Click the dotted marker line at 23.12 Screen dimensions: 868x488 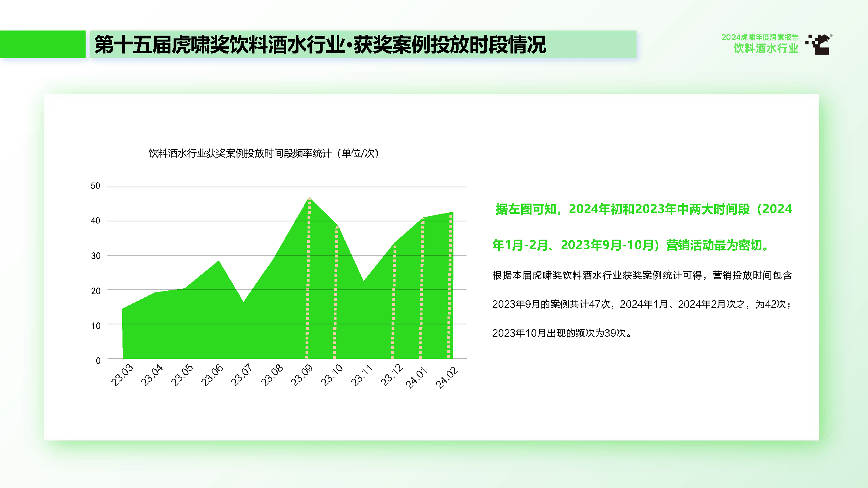click(x=394, y=302)
